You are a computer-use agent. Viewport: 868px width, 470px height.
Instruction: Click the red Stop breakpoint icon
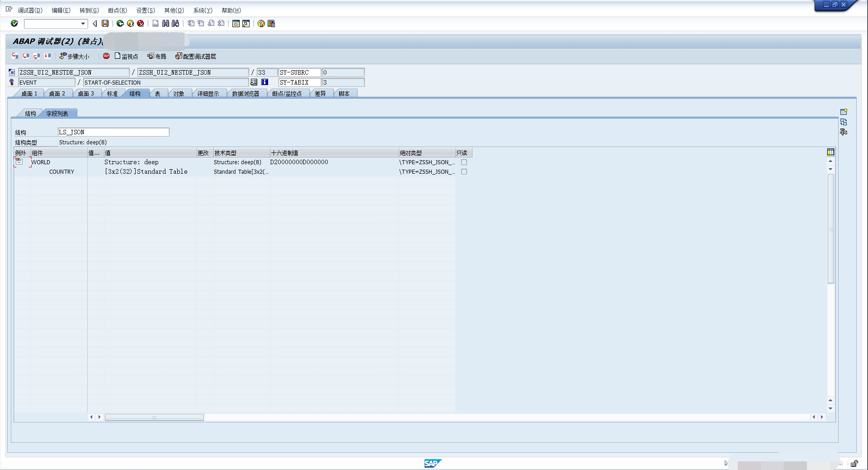106,56
